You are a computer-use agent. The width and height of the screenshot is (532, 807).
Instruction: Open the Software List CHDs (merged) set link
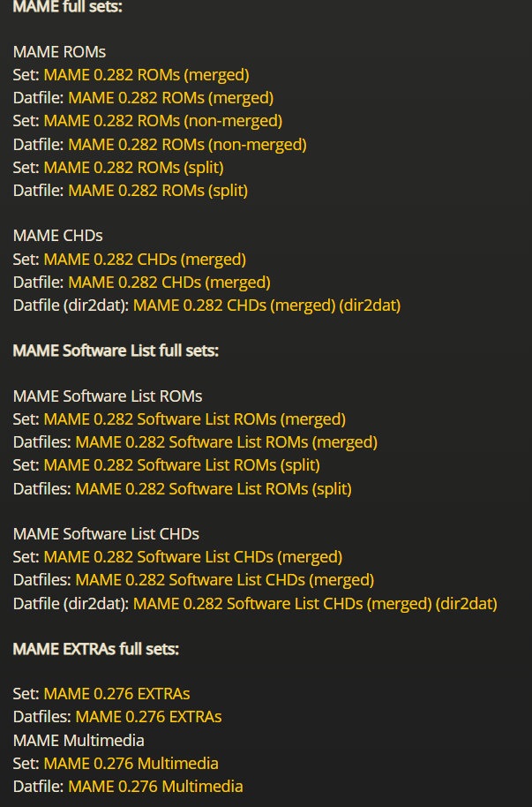pyautogui.click(x=192, y=557)
